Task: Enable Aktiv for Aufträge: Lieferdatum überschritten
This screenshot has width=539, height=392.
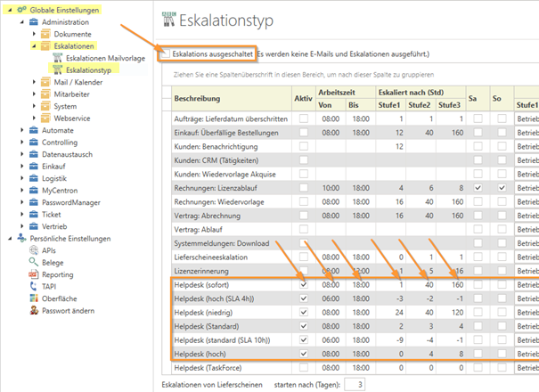Action: click(x=306, y=118)
